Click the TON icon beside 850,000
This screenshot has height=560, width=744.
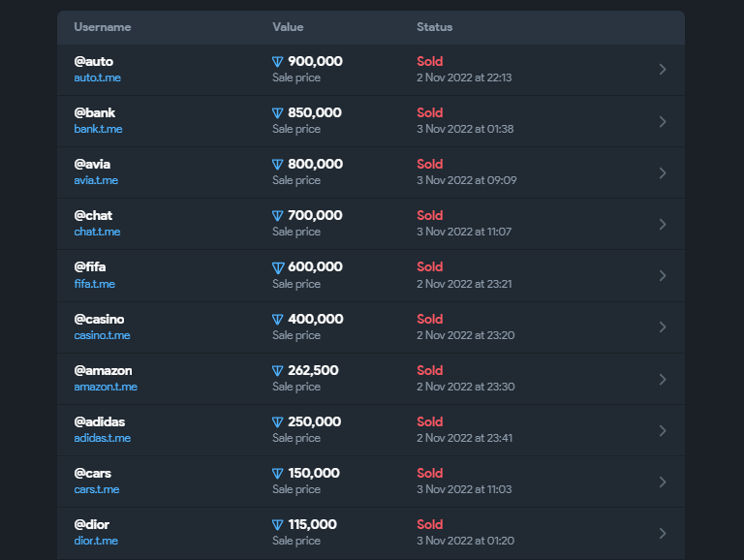point(278,113)
